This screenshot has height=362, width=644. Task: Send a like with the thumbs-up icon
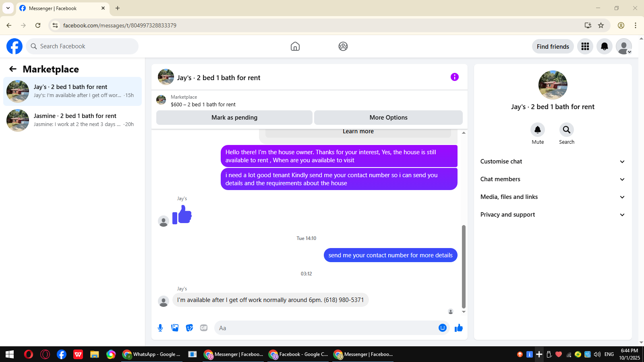point(459,328)
